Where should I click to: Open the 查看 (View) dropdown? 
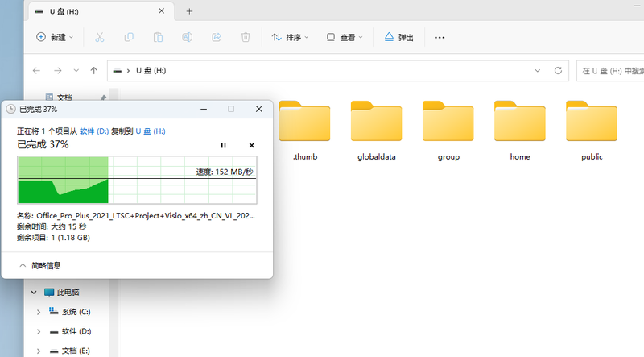(x=345, y=37)
